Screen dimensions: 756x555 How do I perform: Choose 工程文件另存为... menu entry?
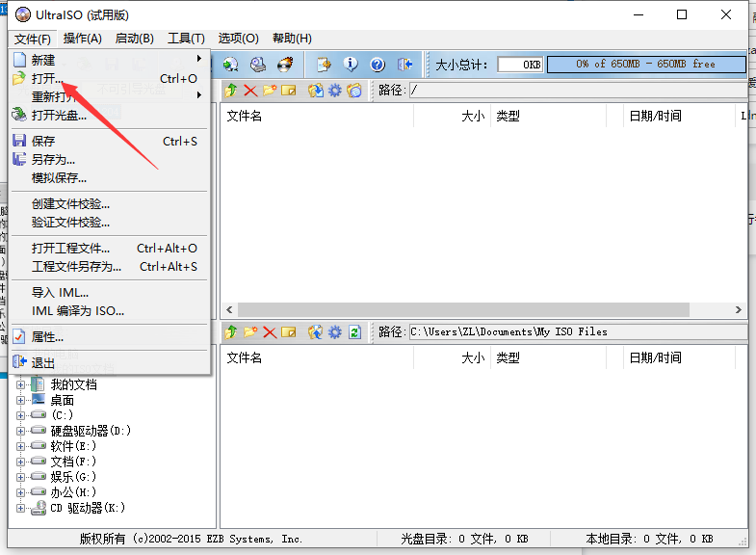[110, 267]
